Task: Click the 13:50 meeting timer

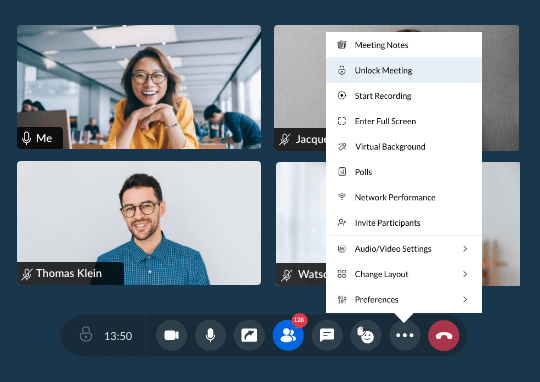Action: [x=118, y=336]
